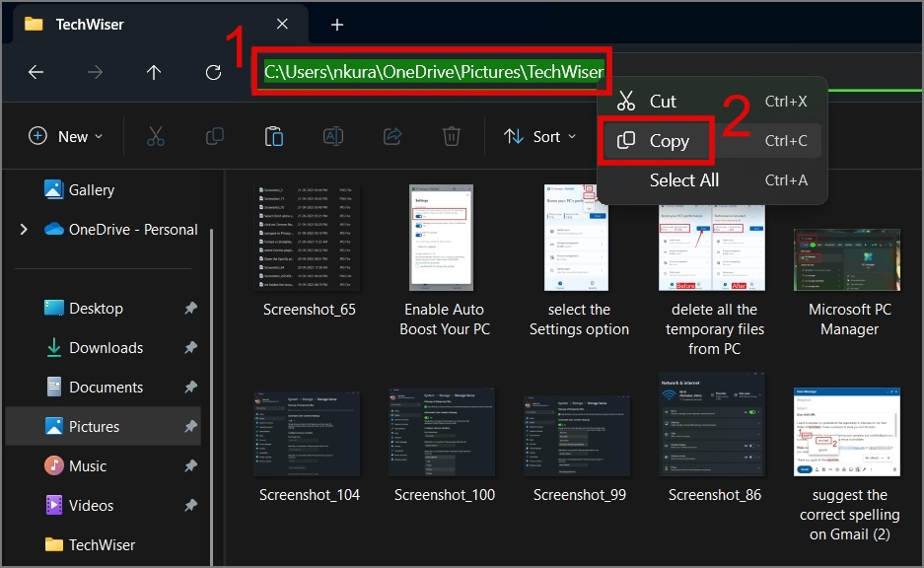The height and width of the screenshot is (568, 924).
Task: Open the Sort dropdown
Action: point(539,137)
